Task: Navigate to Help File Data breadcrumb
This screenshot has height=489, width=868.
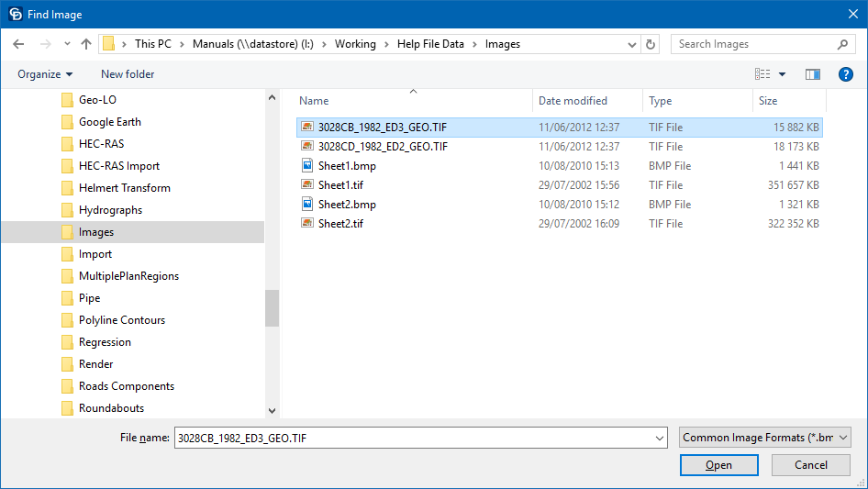Action: (430, 44)
